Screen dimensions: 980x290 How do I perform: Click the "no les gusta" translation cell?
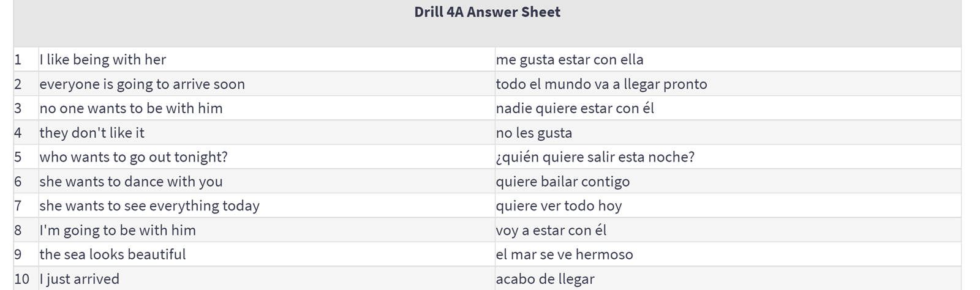tap(534, 133)
